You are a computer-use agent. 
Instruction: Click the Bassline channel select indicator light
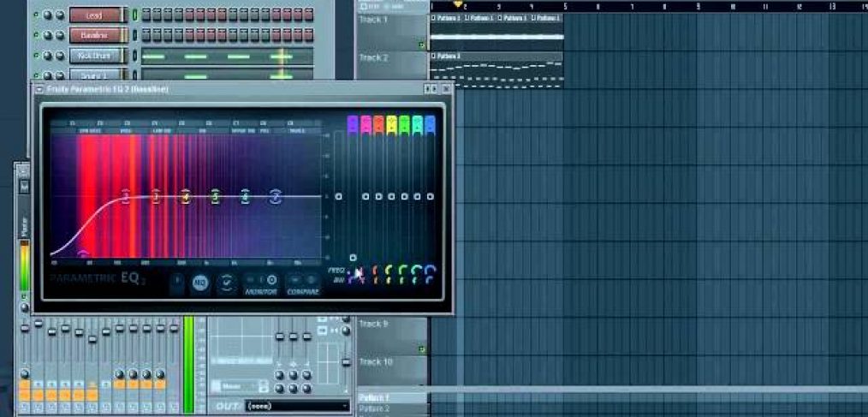coord(134,35)
